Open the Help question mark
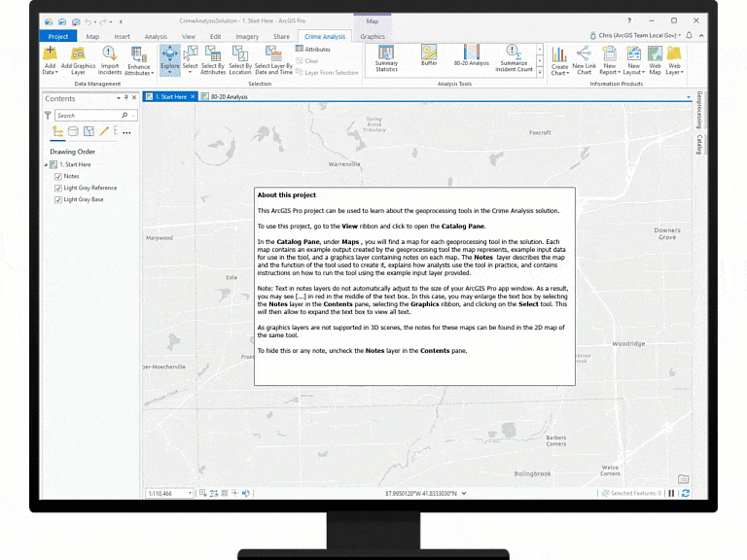Screen dimensions: 747x560 point(629,21)
